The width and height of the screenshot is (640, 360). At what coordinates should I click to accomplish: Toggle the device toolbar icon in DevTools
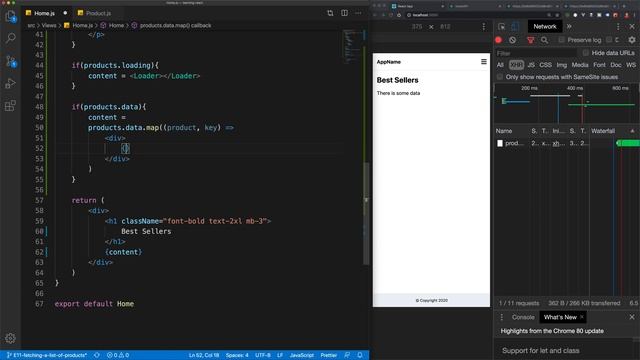(x=515, y=27)
